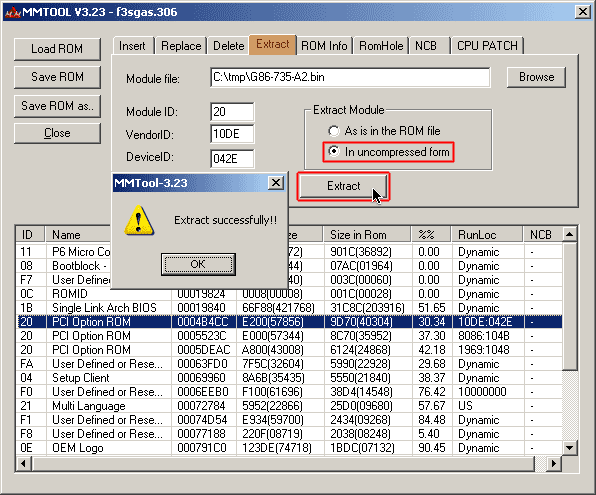Click the horizontal scroll right arrow

[553, 463]
